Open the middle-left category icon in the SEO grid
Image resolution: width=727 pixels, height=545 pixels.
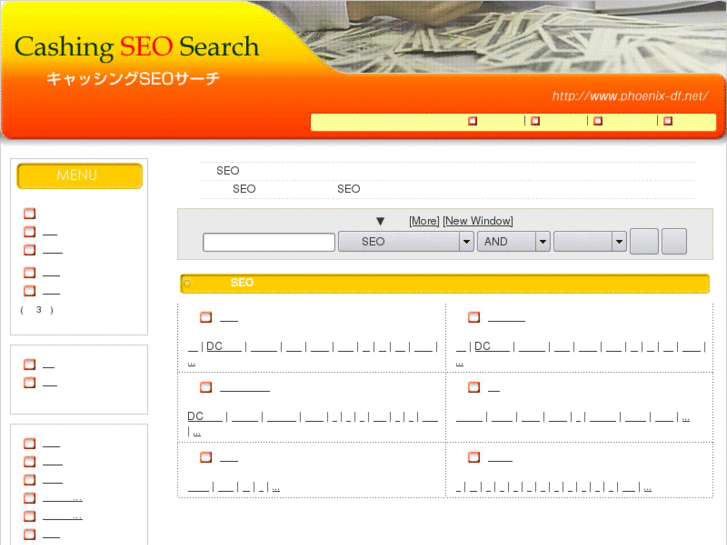click(206, 387)
